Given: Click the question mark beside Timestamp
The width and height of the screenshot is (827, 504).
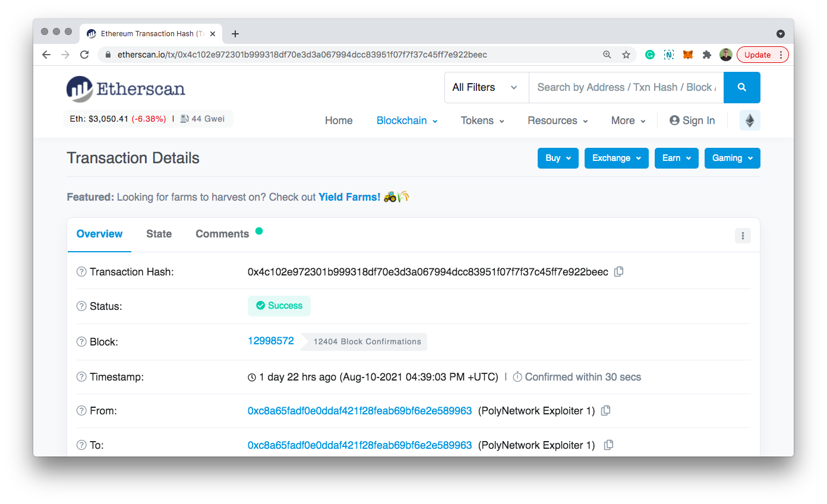Looking at the screenshot, I should (81, 376).
